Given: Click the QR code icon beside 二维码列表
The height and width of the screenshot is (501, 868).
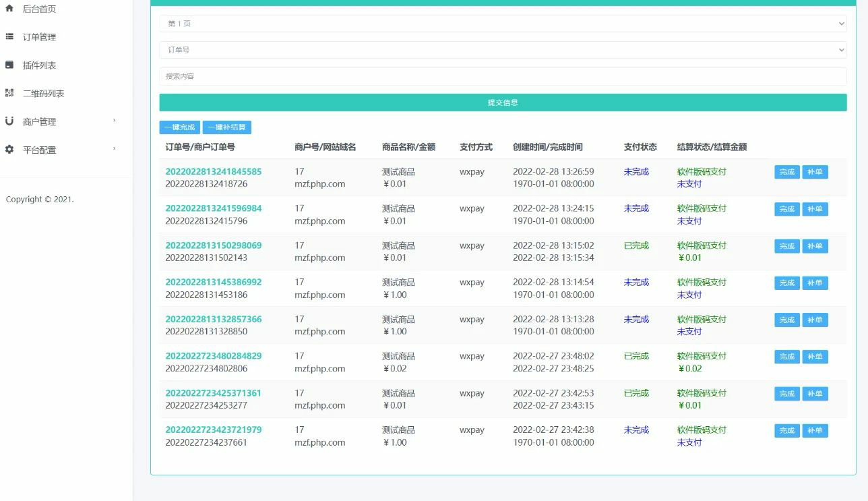Looking at the screenshot, I should 9,93.
